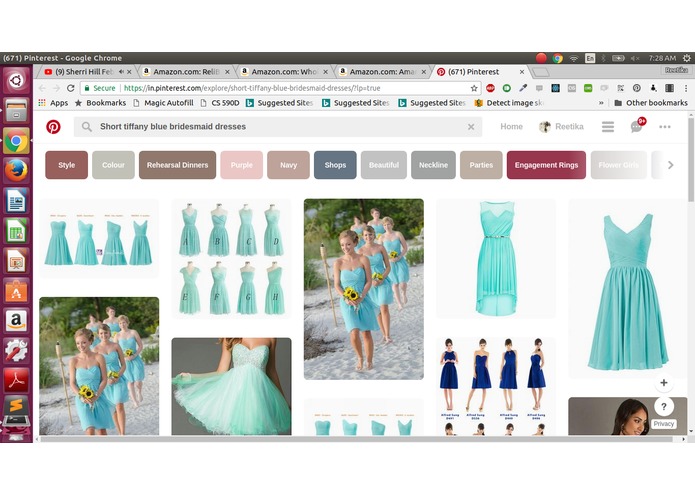Click the search magnifier icon

[x=87, y=127]
